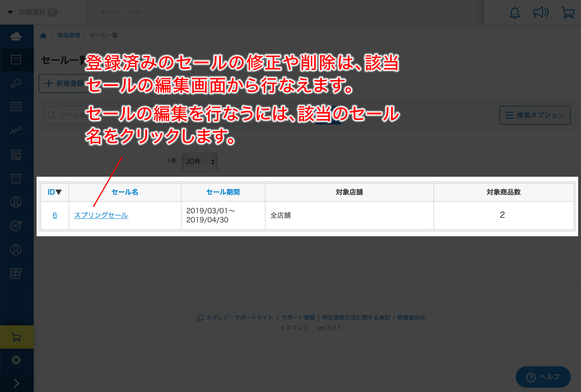Open the line chart analytics icon
The width and height of the screenshot is (581, 392).
click(x=16, y=130)
